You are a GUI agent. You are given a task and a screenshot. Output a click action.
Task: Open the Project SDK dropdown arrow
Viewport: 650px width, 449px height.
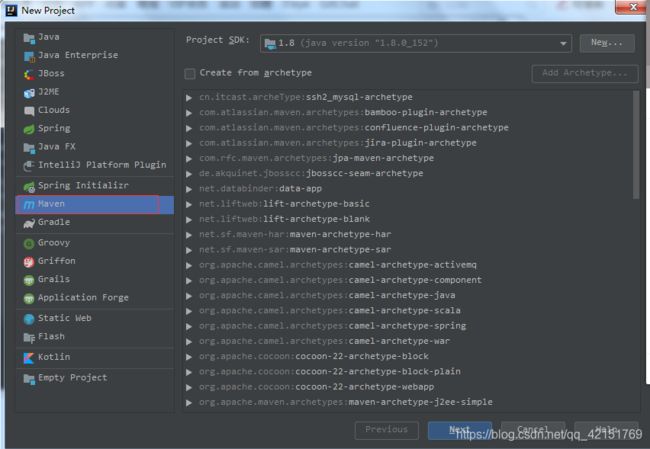(563, 44)
